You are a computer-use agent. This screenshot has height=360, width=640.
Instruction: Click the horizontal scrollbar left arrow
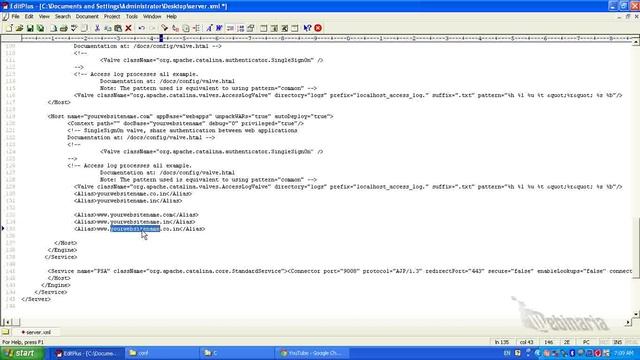[7, 322]
